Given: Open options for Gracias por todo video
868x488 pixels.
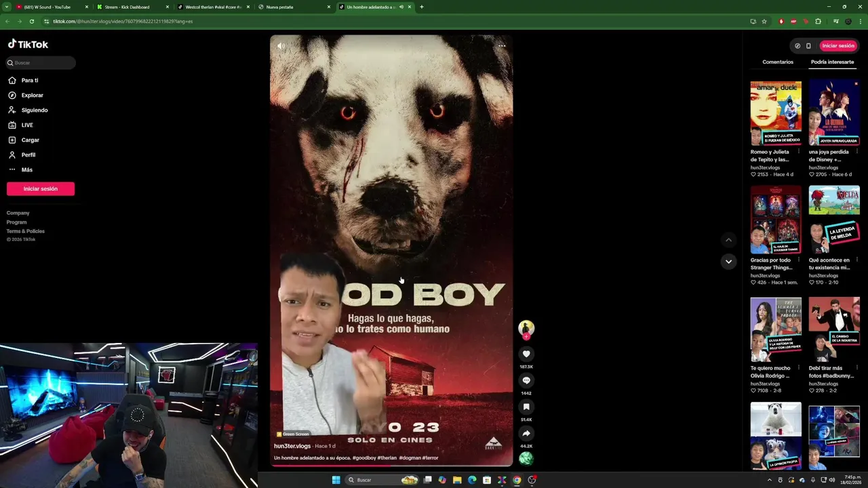Looking at the screenshot, I should point(798,260).
